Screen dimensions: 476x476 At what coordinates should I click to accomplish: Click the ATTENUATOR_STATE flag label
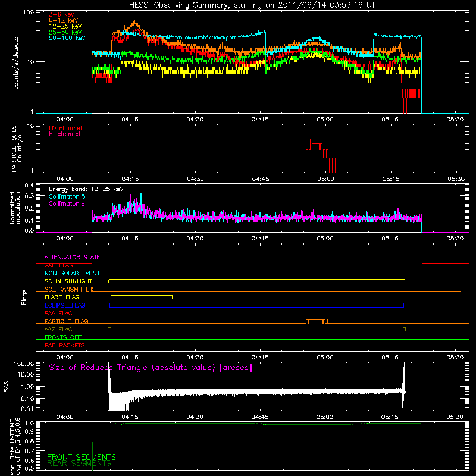(72, 257)
